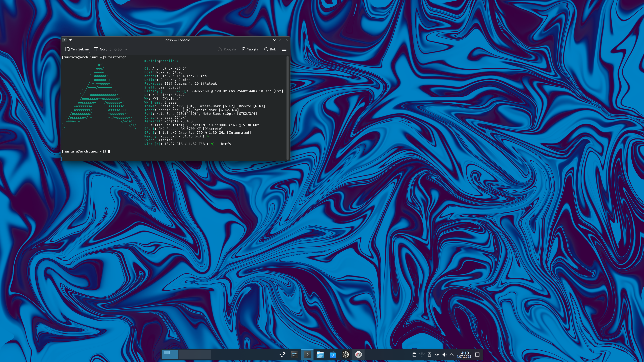Click the 'Uptime: 2 hours, 2 mins' line
644x362 pixels.
(167, 80)
